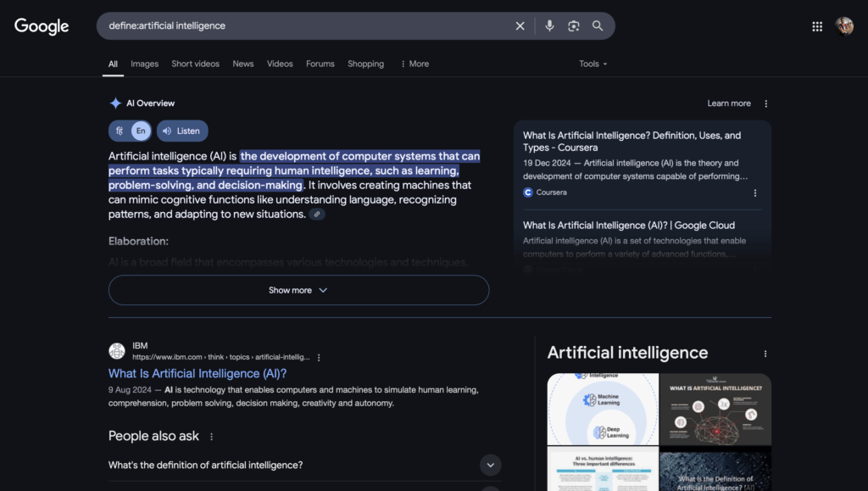
Task: Click the source link chip icon
Action: tap(317, 215)
